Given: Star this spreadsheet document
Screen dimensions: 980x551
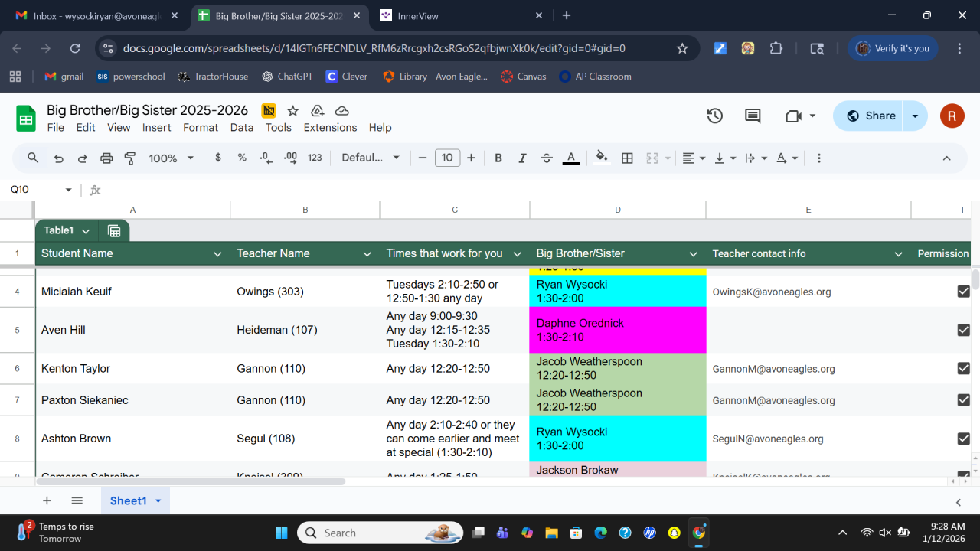Looking at the screenshot, I should tap(292, 111).
